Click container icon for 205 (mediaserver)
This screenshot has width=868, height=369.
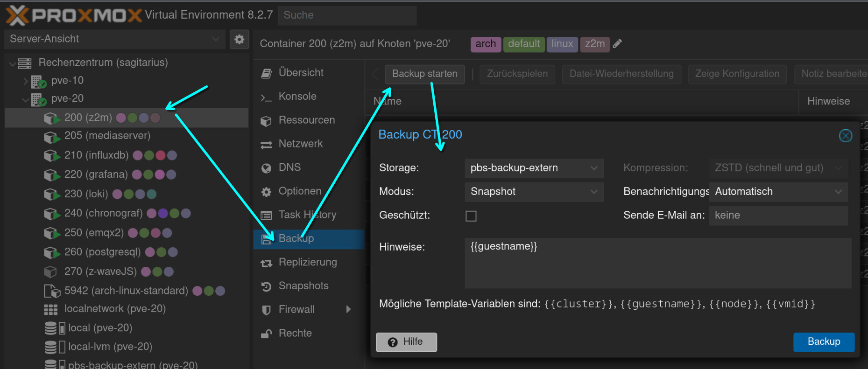tap(52, 137)
